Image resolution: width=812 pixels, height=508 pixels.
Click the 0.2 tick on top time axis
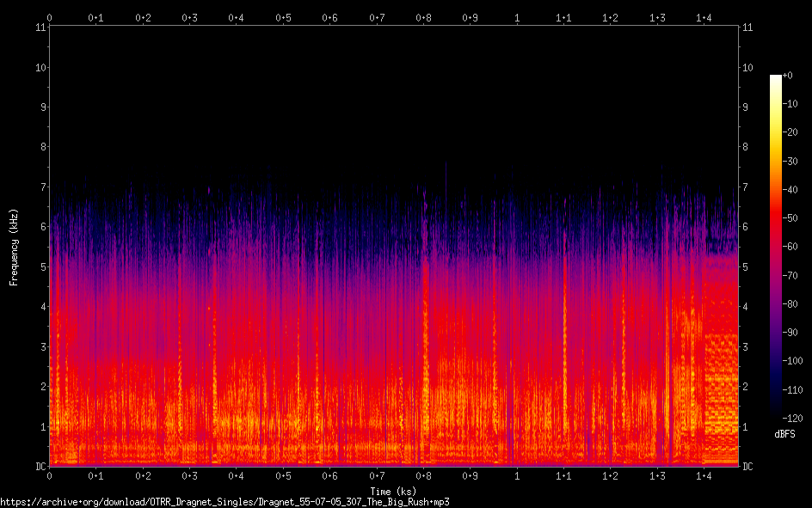click(143, 17)
